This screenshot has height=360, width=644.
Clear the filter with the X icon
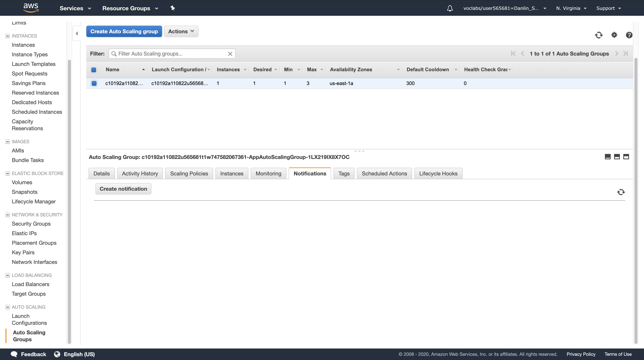pyautogui.click(x=230, y=54)
